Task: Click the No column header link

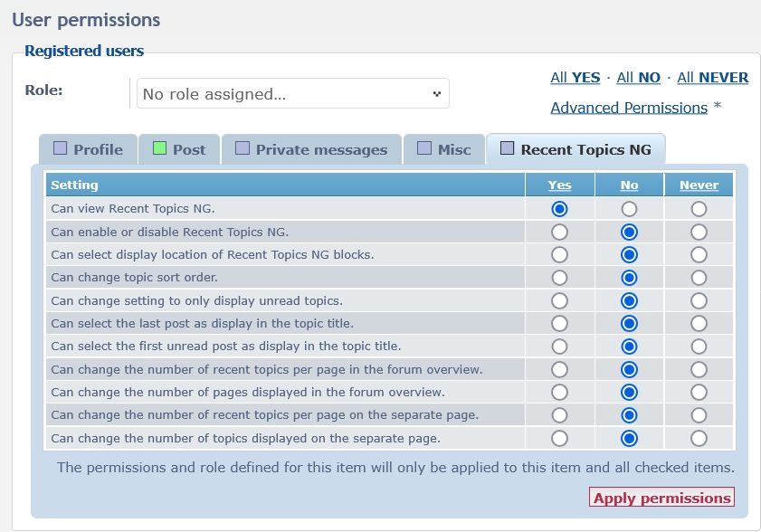Action: tap(629, 185)
